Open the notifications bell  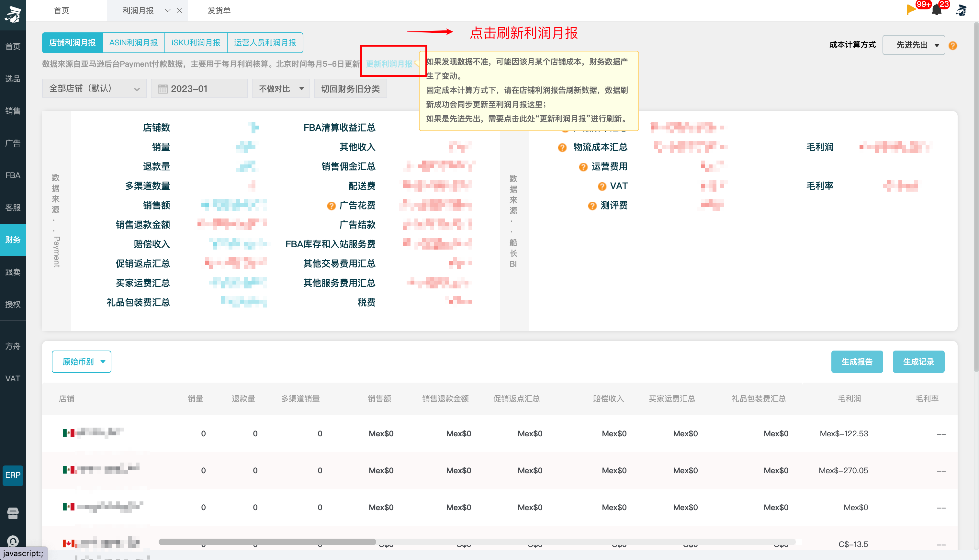pyautogui.click(x=937, y=10)
